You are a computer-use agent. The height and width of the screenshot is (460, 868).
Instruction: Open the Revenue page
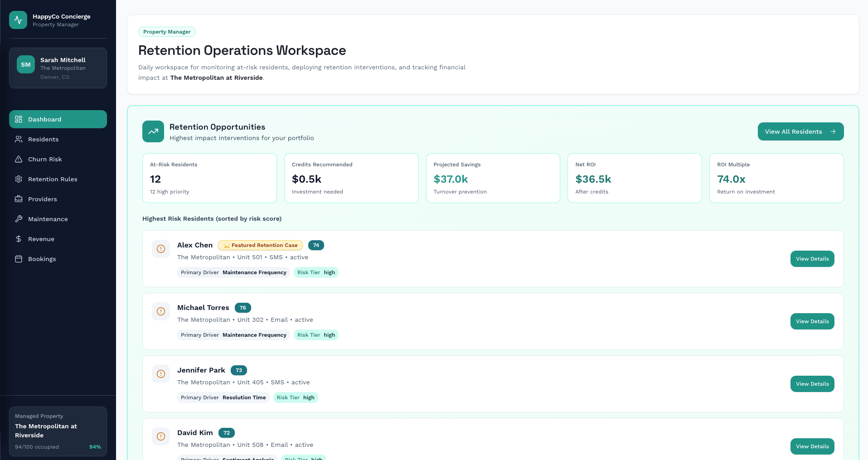[58, 239]
